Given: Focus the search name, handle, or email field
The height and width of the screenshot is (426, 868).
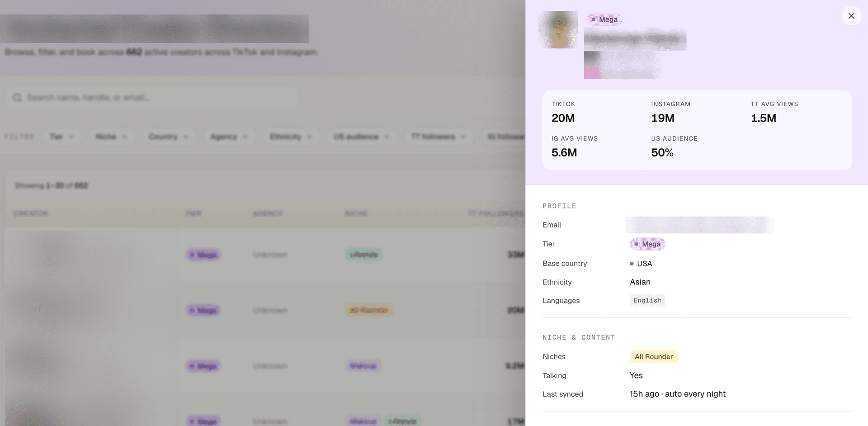Looking at the screenshot, I should [151, 98].
